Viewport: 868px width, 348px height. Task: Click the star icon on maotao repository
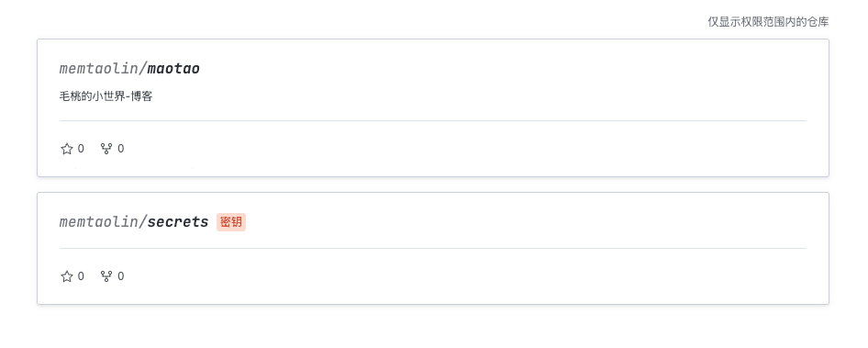pos(67,149)
